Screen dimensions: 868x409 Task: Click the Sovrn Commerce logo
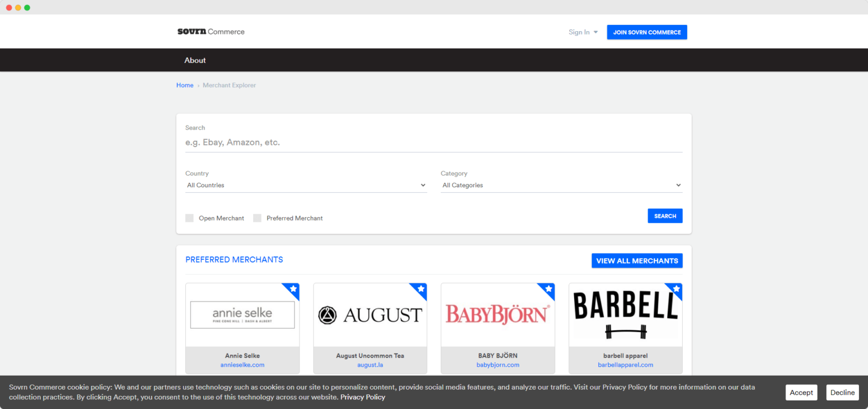pyautogui.click(x=211, y=32)
